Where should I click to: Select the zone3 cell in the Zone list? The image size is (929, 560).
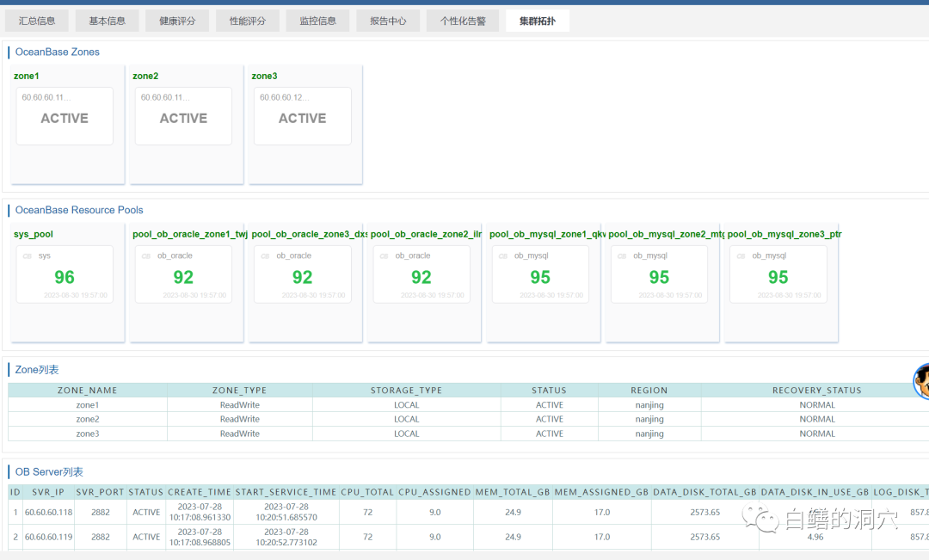pyautogui.click(x=87, y=434)
